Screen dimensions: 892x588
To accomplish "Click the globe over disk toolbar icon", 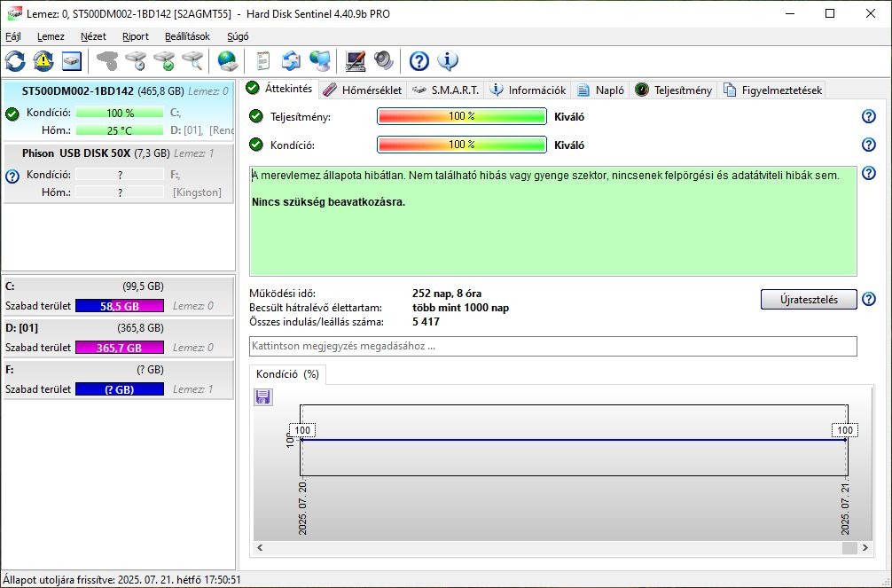I will pyautogui.click(x=228, y=61).
